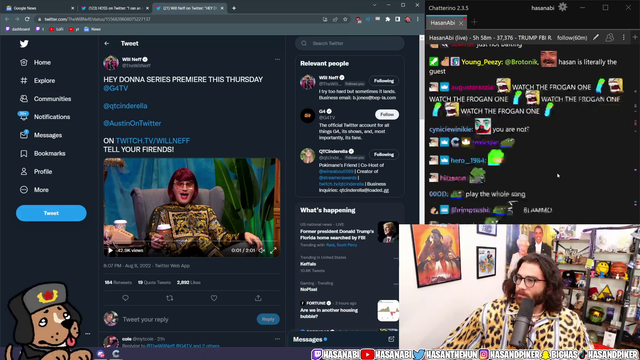Viewport: 640px width, 360px height.
Task: Reload the page in Chrome
Action: coord(27,19)
